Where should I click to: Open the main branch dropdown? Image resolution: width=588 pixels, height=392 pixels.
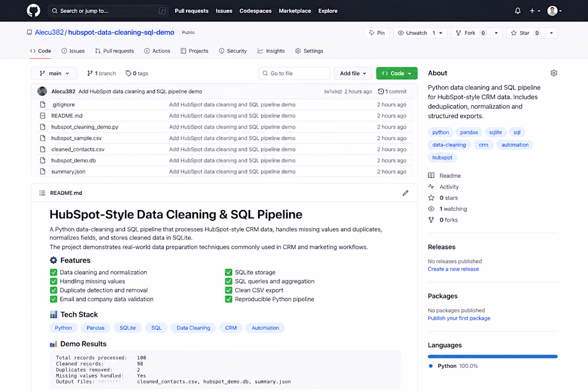coord(54,73)
